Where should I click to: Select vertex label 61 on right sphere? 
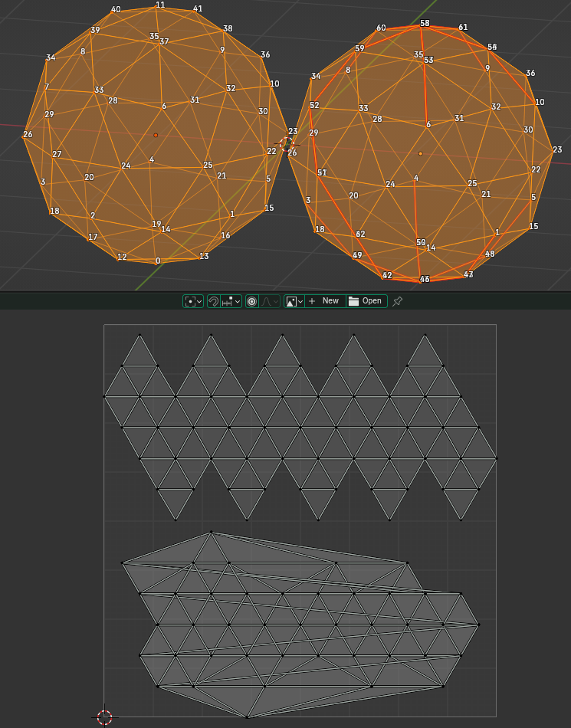point(463,27)
